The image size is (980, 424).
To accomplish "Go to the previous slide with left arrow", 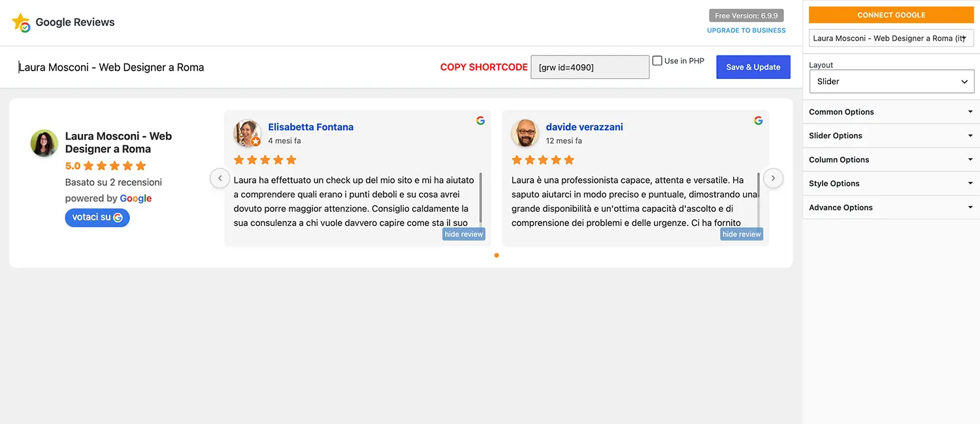I will [220, 178].
